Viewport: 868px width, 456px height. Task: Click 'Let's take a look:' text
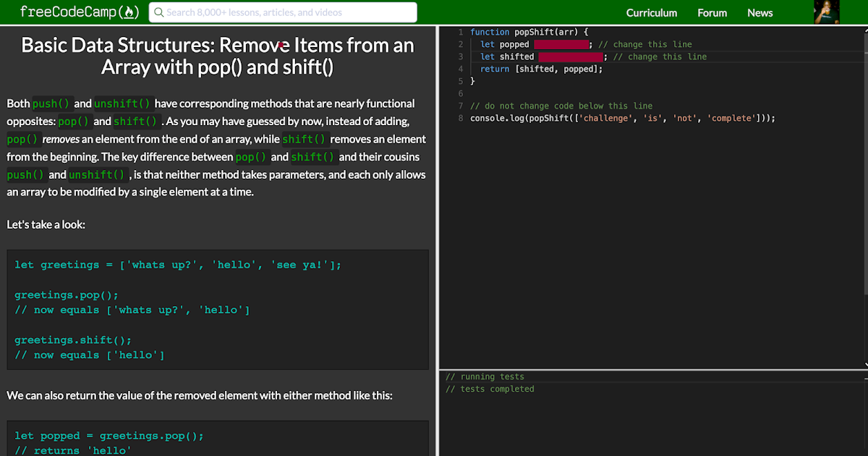(x=46, y=224)
